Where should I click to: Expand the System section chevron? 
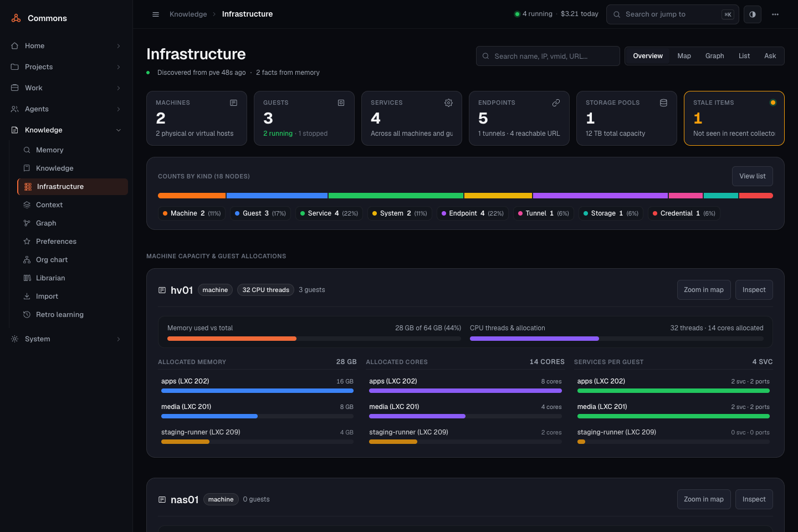[119, 339]
